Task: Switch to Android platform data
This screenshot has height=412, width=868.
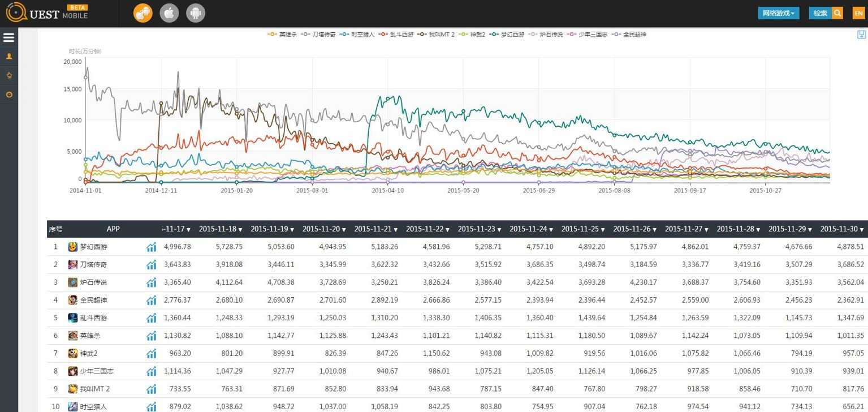Action: (x=196, y=13)
